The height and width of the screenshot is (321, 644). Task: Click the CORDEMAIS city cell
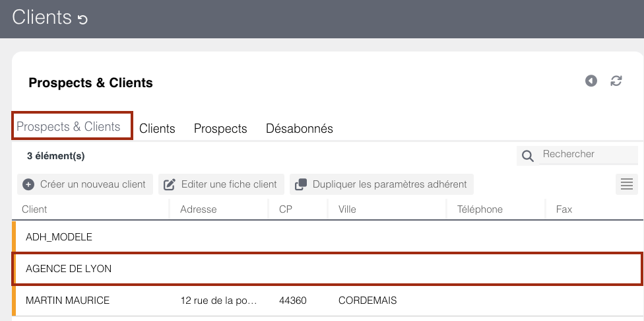point(368,301)
